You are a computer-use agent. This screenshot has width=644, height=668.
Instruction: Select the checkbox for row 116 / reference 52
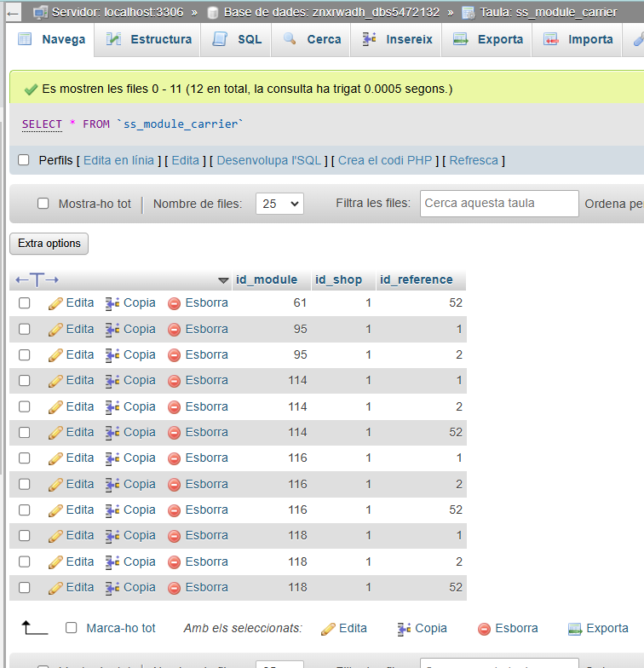pos(24,510)
